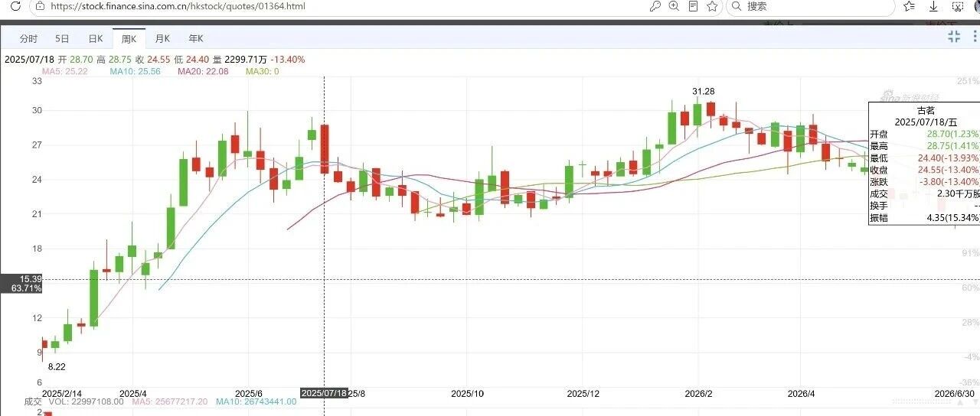Click the 2026/4 axis date label
The image size is (980, 416).
(x=802, y=394)
